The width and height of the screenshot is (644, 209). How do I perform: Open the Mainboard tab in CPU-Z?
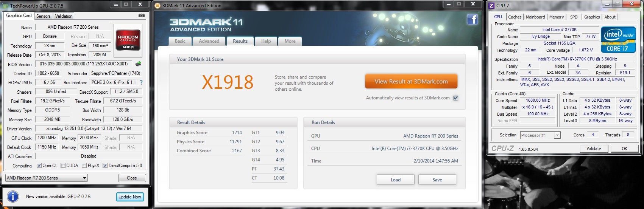tap(535, 17)
